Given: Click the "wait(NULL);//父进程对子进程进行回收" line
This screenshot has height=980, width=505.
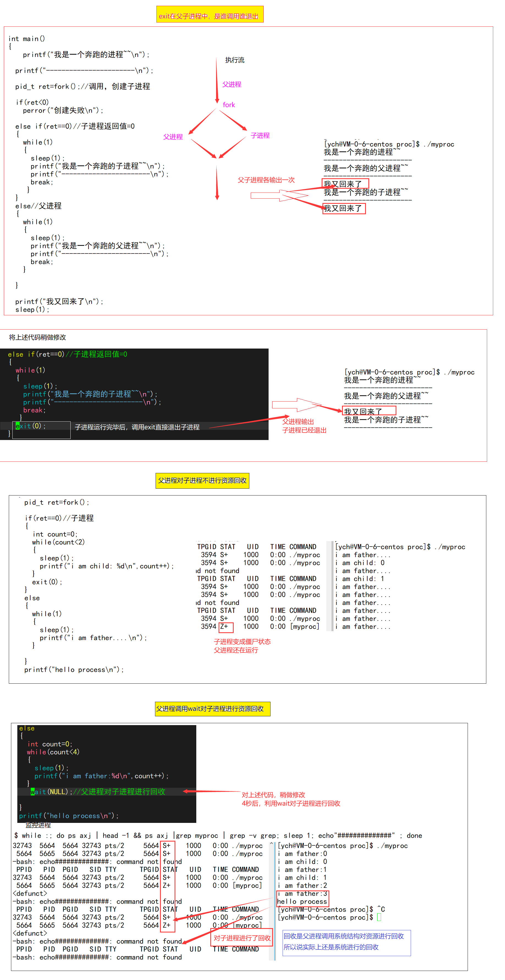Looking at the screenshot, I should pyautogui.click(x=98, y=792).
